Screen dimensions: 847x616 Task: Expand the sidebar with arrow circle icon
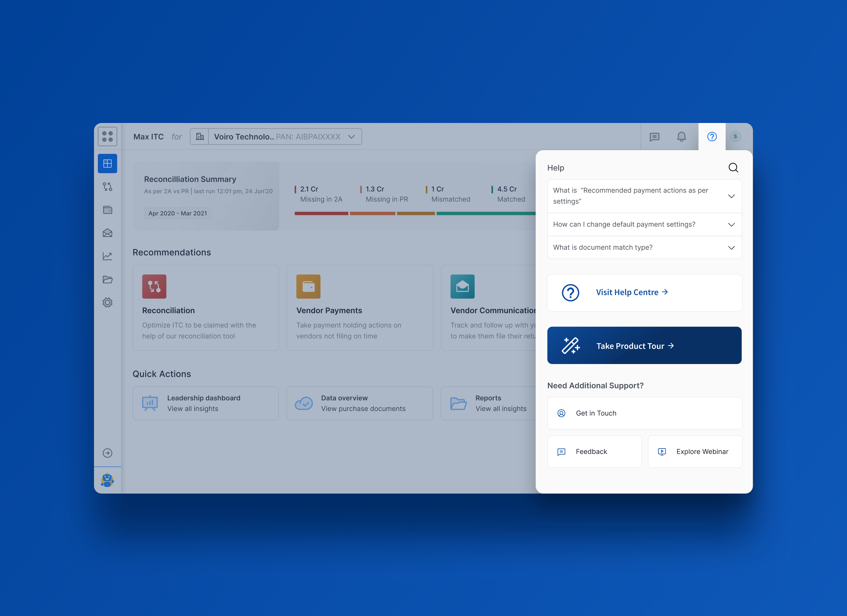pyautogui.click(x=107, y=453)
